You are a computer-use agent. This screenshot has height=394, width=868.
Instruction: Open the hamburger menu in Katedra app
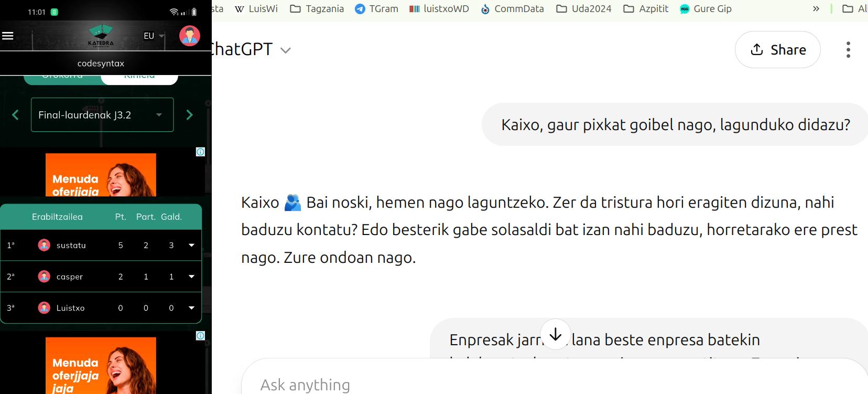tap(8, 36)
